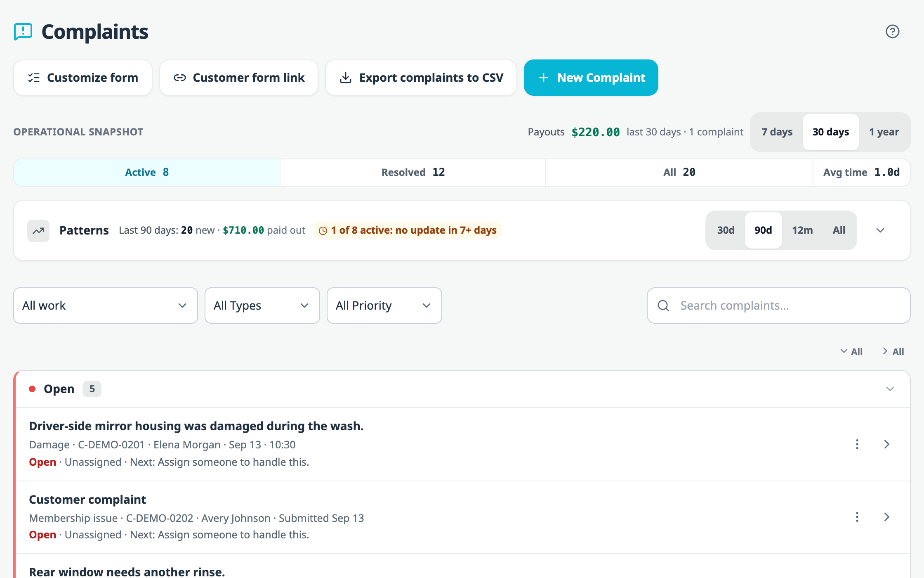Expand the Patterns panel chevron
Viewport: 924px width, 578px height.
tap(880, 230)
